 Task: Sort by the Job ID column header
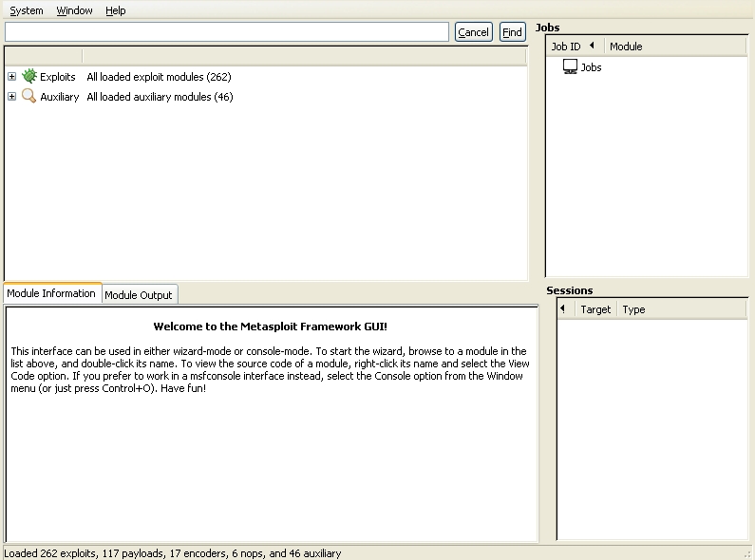coord(575,47)
